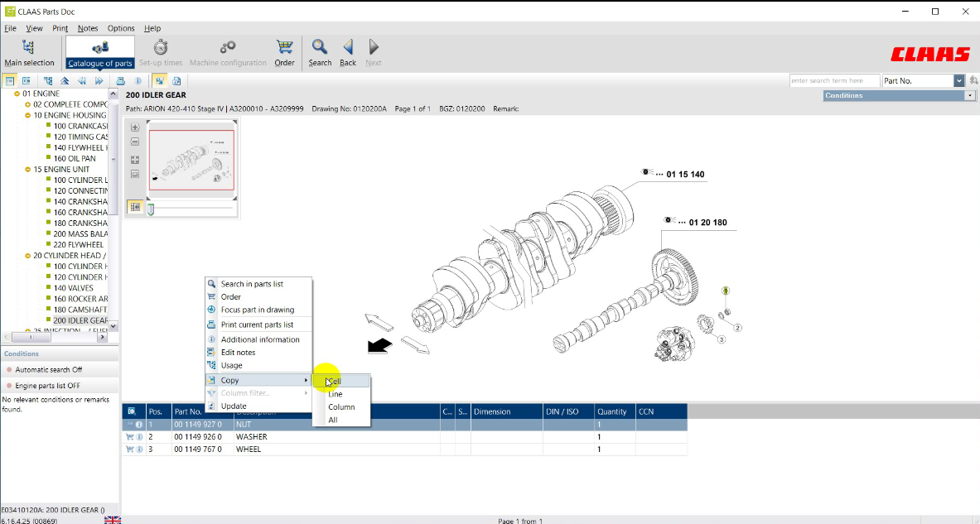This screenshot has height=524, width=980.
Task: Select the Catalogue of parts view
Action: pyautogui.click(x=100, y=52)
